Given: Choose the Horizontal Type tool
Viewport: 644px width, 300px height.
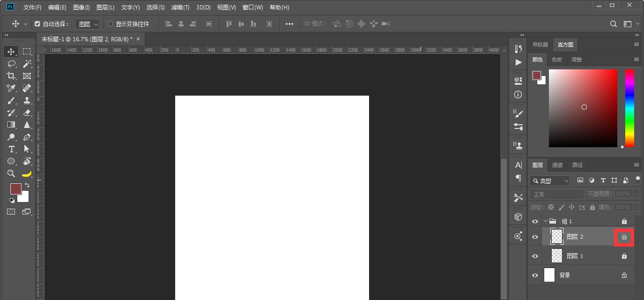Looking at the screenshot, I should (x=11, y=149).
